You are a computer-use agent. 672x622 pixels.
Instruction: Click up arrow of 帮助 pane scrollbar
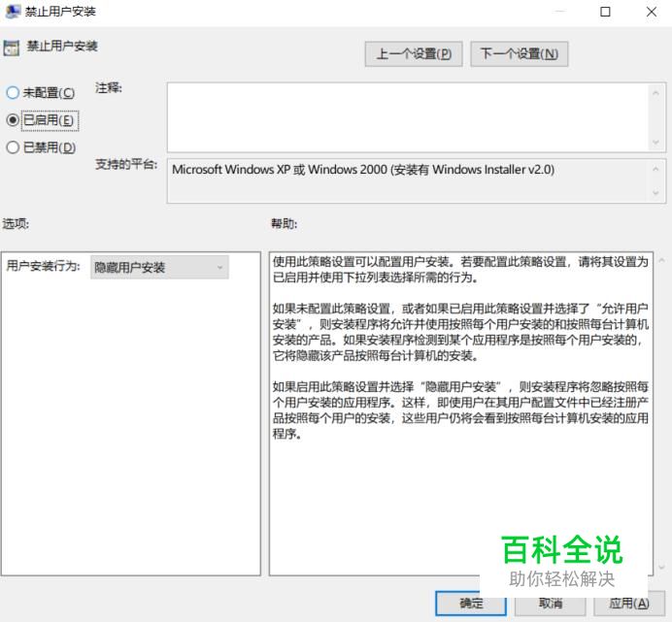[x=661, y=260]
